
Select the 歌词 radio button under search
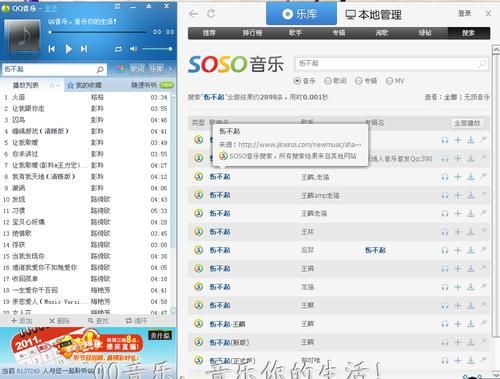click(328, 81)
